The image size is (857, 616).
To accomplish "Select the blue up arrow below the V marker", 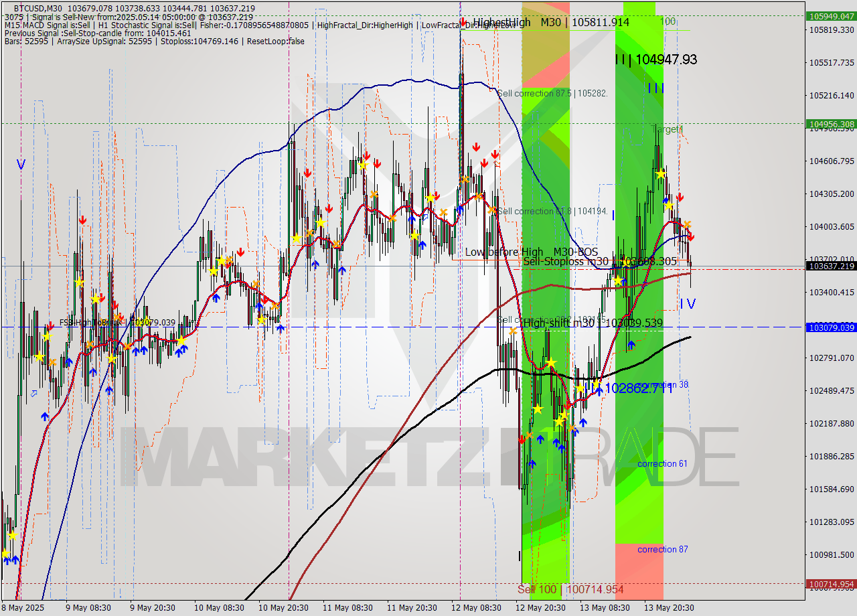I will point(44,416).
